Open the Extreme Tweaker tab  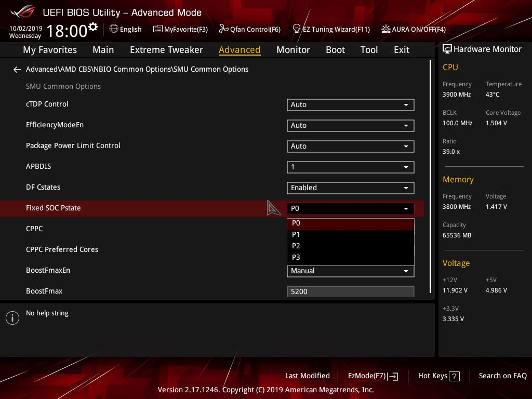point(166,50)
